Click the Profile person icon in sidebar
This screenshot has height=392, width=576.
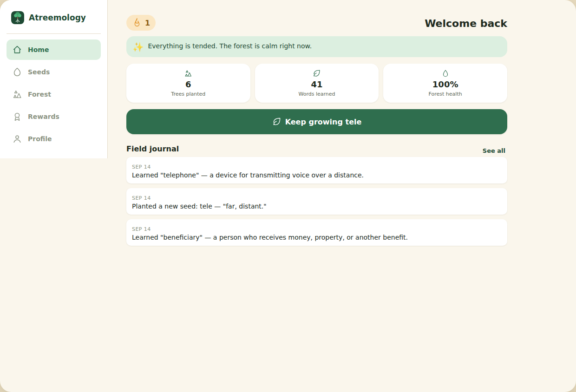17,139
